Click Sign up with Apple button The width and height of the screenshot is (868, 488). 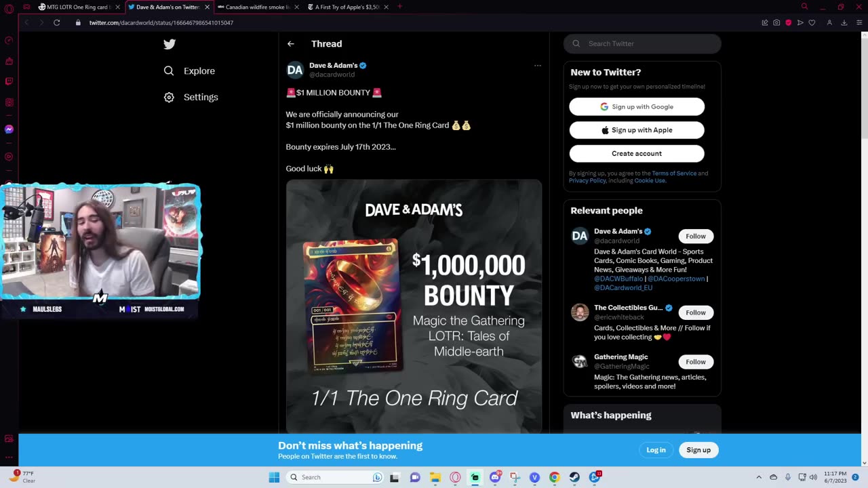pyautogui.click(x=637, y=130)
